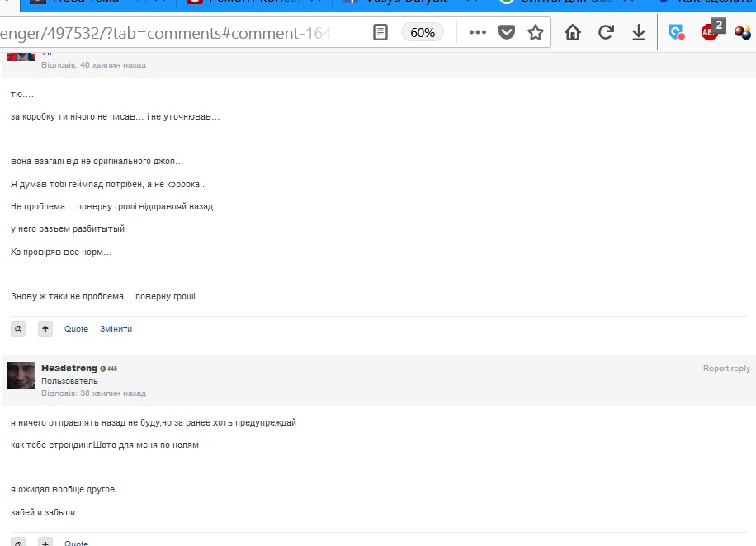756x546 pixels.
Task: Report Headstrong's reply
Action: tap(726, 369)
